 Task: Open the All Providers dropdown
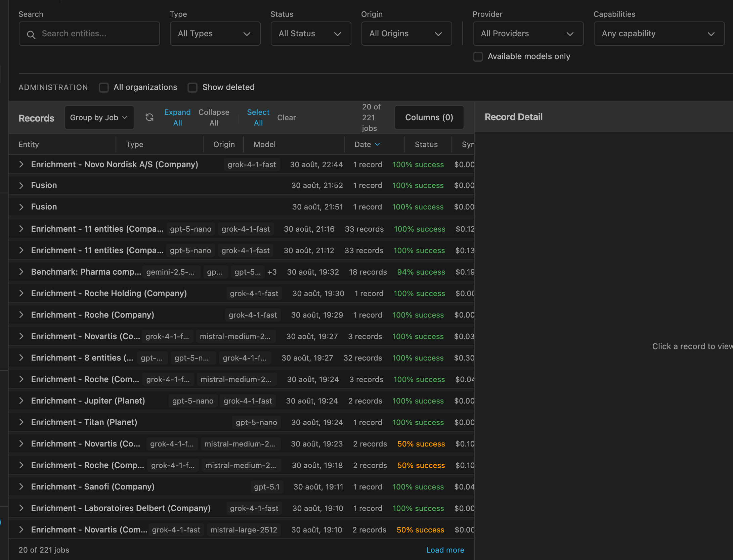point(528,34)
